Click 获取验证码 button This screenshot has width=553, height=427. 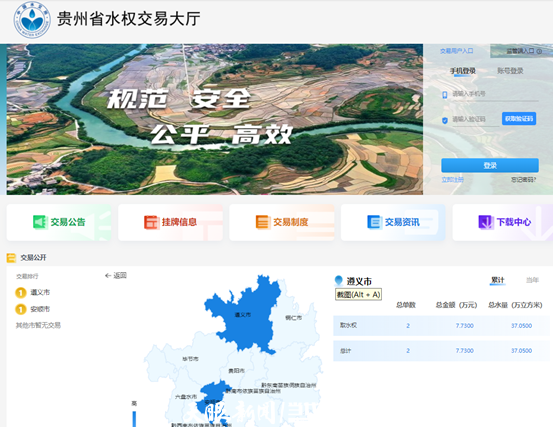(x=519, y=119)
